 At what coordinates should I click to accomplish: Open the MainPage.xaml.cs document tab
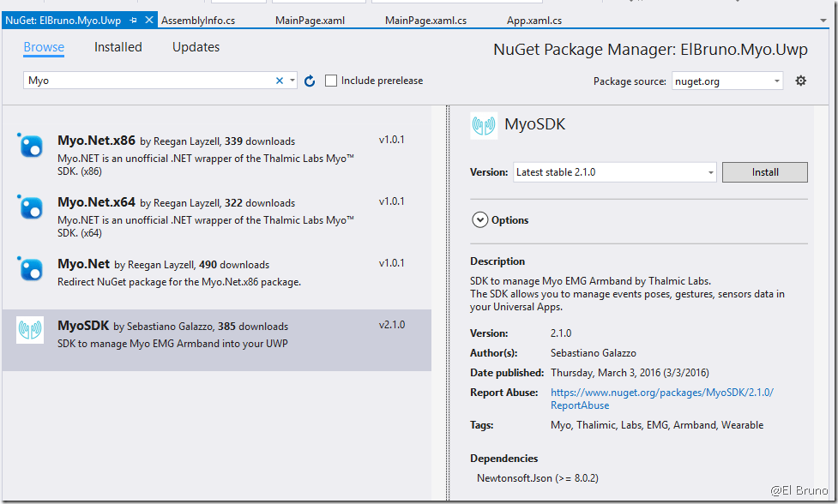pos(425,20)
